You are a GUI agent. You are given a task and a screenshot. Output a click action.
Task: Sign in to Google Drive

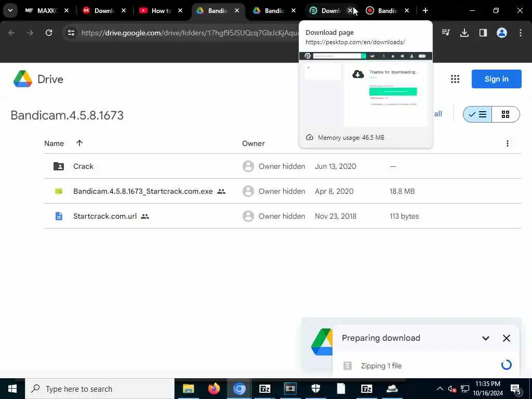click(496, 79)
